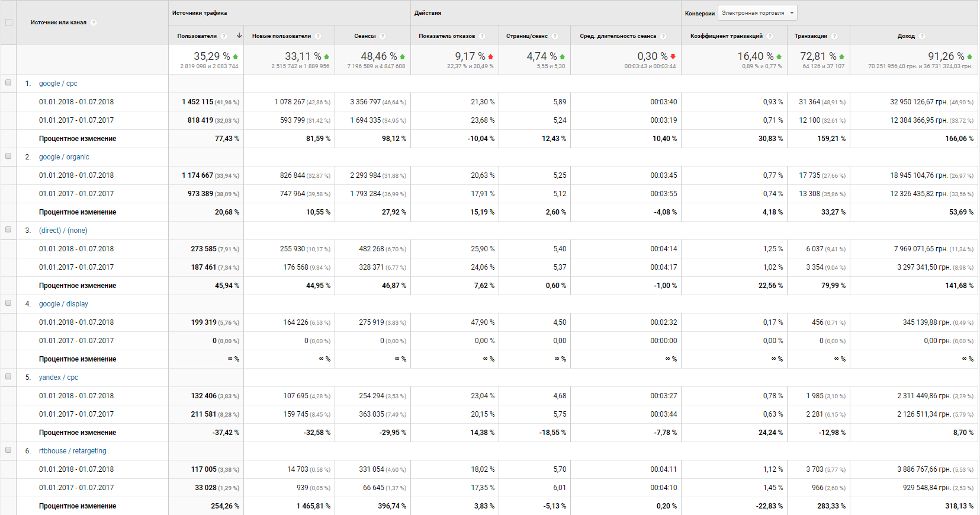Sort by Новые пользователи column header

click(281, 36)
